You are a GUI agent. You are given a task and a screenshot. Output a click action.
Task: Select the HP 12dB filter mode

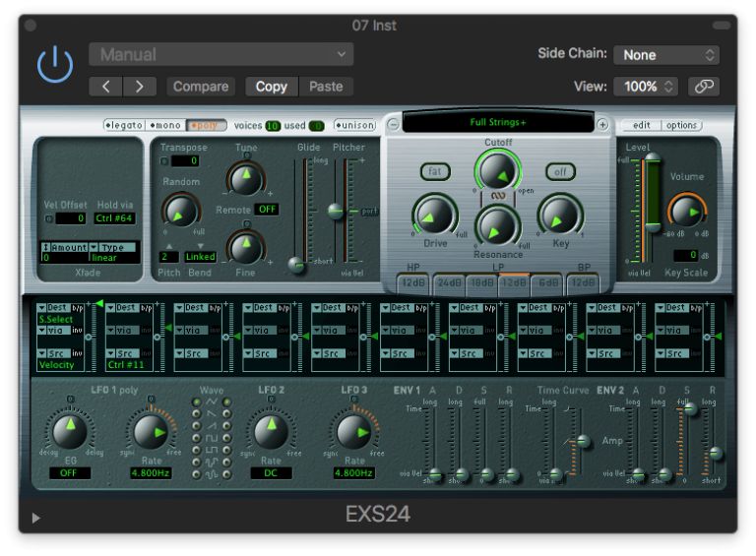(x=413, y=282)
